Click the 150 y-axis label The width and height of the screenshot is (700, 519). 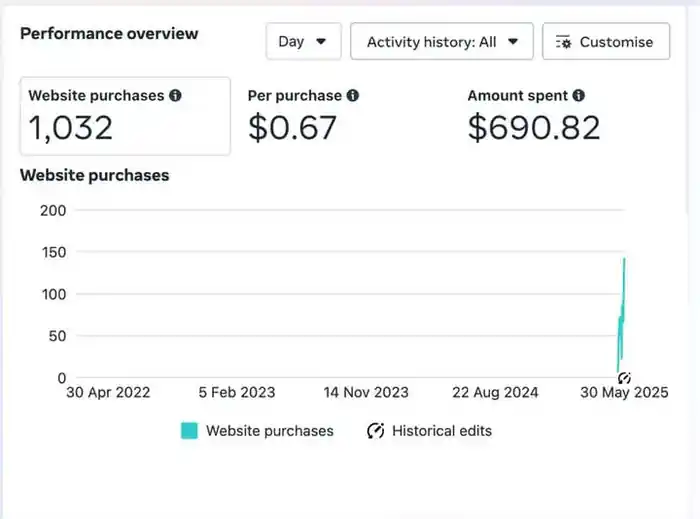click(x=54, y=252)
